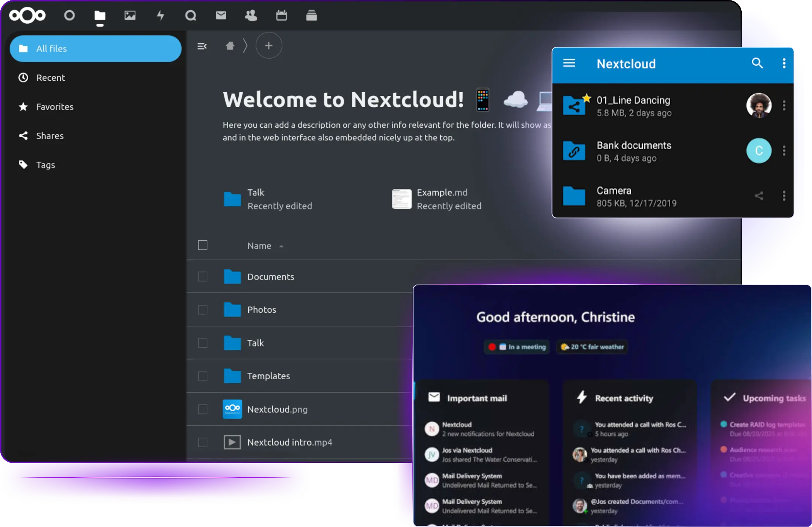Screen dimensions: 812x527
Task: Open hamburger menu in mobile Nextcloud panel
Action: (569, 63)
